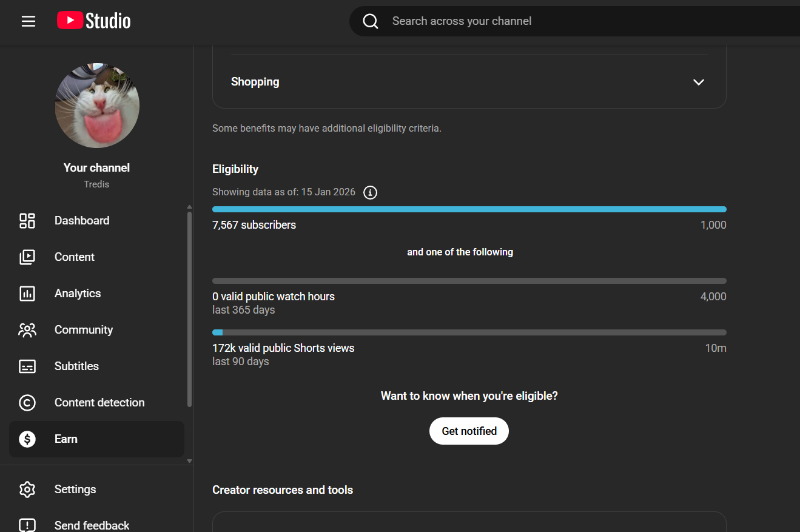Click the Community people icon
This screenshot has width=800, height=532.
point(27,330)
